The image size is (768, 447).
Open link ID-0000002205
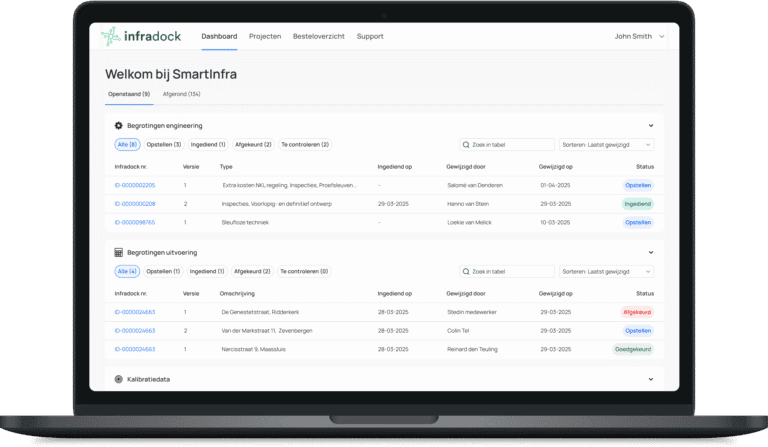point(135,186)
